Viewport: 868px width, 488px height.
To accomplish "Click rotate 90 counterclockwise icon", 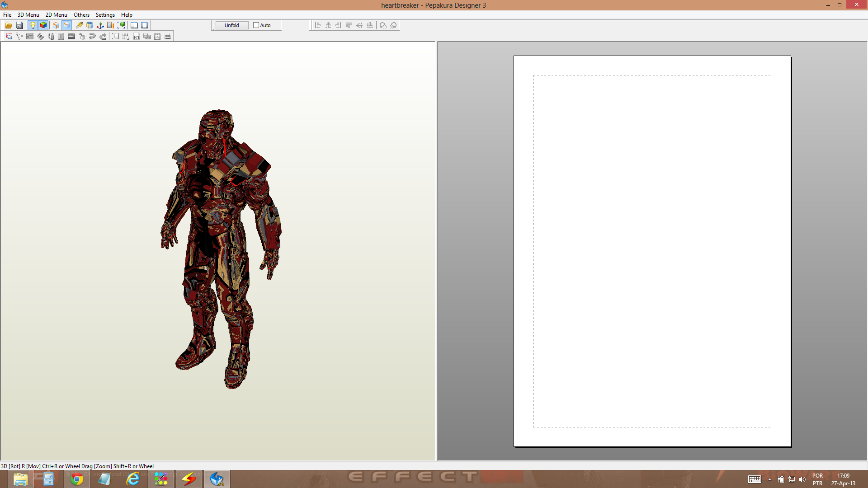I will pos(383,25).
